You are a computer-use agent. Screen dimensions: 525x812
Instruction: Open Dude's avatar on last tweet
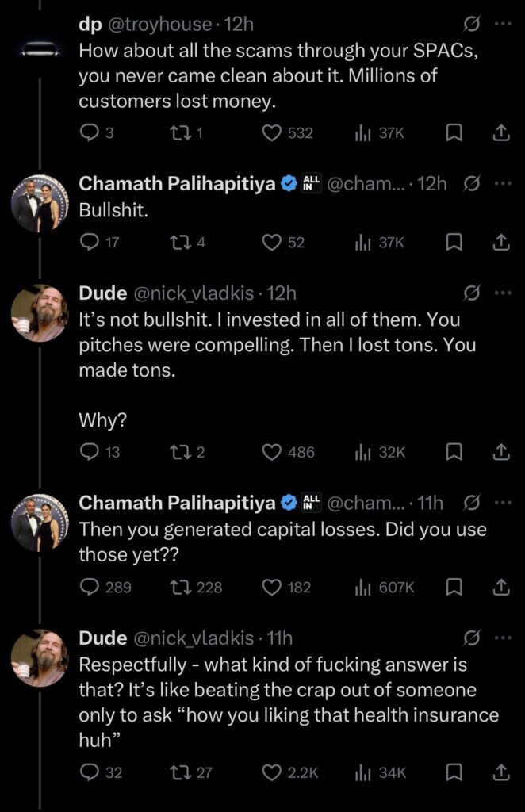pos(37,658)
